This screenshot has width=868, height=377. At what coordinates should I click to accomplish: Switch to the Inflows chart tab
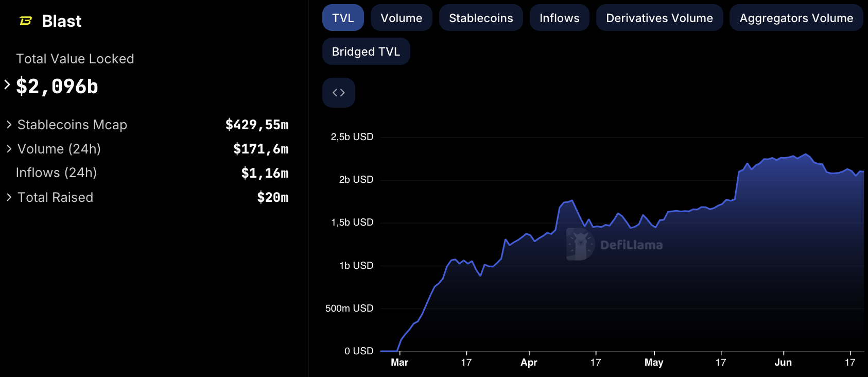point(560,18)
